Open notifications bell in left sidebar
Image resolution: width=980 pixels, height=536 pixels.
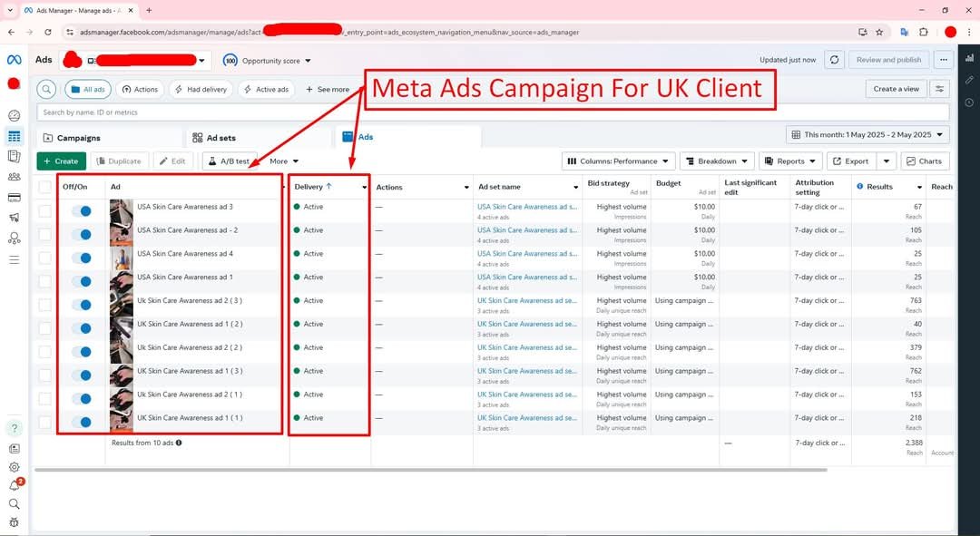coord(14,485)
